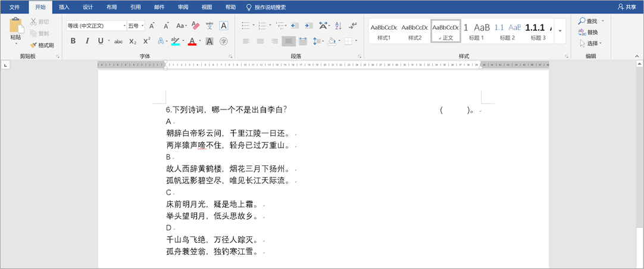
Task: Open the enclosed character (circled 字) tool
Action: [x=223, y=41]
